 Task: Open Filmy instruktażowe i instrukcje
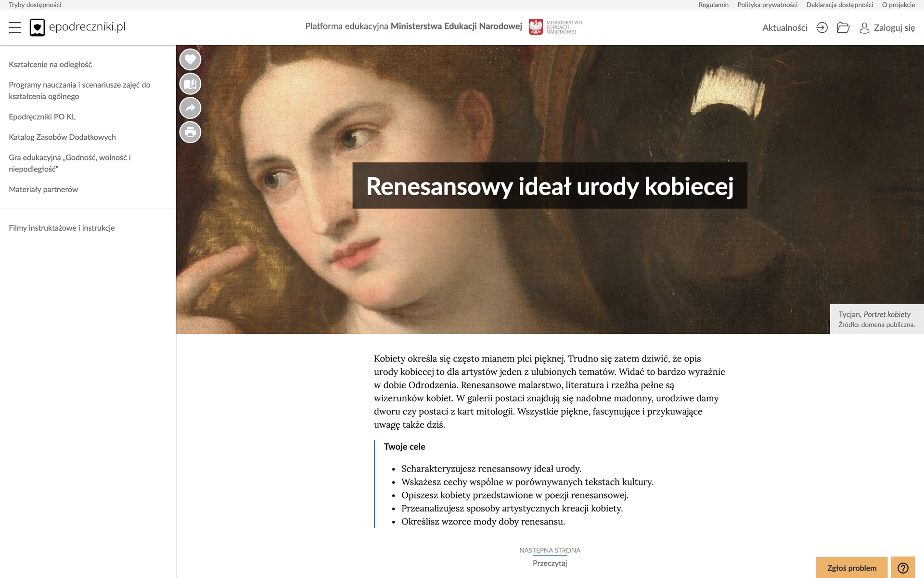coord(62,228)
